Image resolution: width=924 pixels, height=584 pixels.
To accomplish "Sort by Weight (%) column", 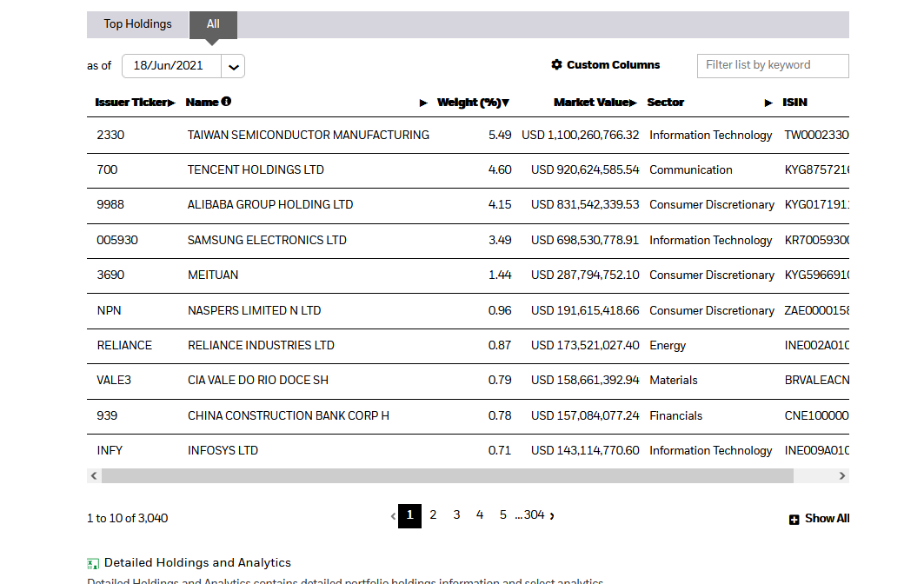I will [473, 103].
